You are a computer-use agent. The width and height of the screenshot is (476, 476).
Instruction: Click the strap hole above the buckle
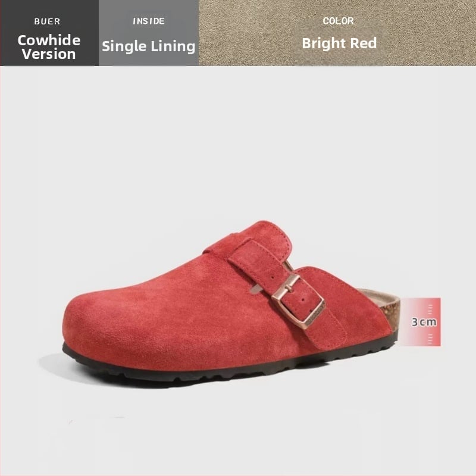click(272, 277)
